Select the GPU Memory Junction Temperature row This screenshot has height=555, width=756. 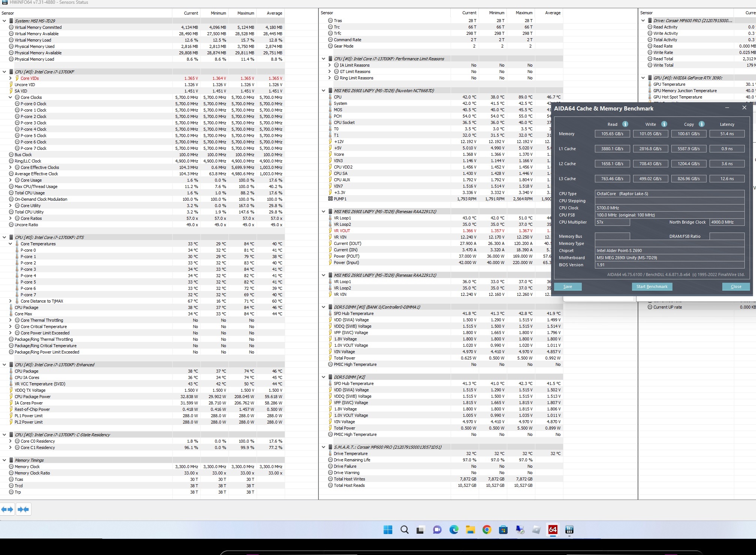click(x=697, y=91)
